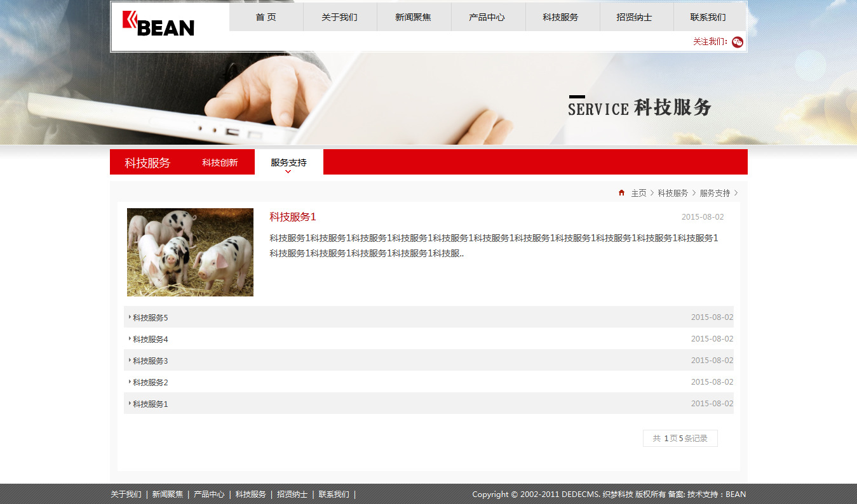This screenshot has height=504, width=857.
Task: Select the 服务支持 tab
Action: tap(288, 162)
